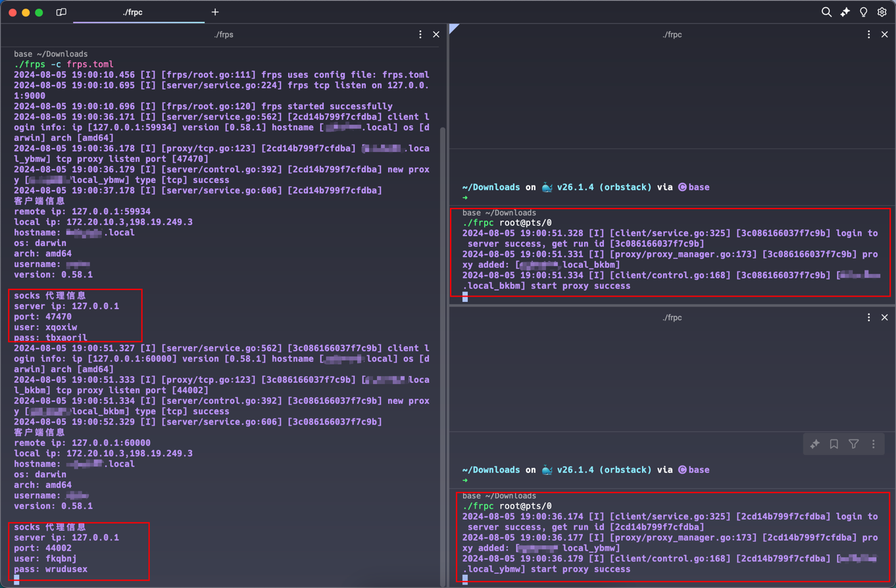Click 'base ~/Downloads' header in ./frps pane
The width and height of the screenshot is (896, 588).
(51, 54)
